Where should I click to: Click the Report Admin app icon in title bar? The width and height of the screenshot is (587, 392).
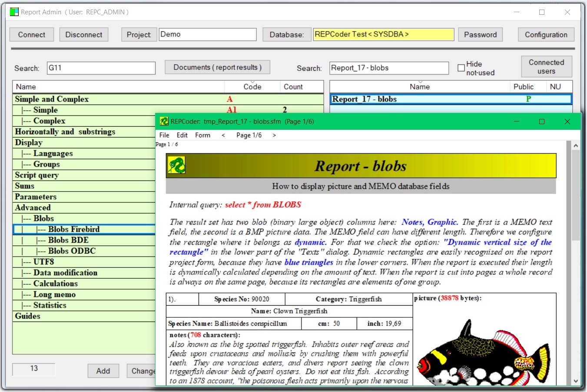14,12
